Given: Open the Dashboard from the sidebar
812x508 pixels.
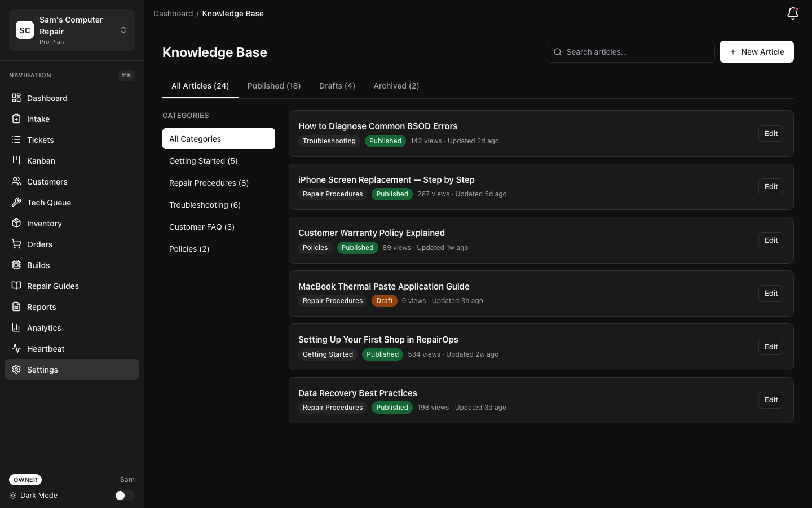Looking at the screenshot, I should [16, 98].
